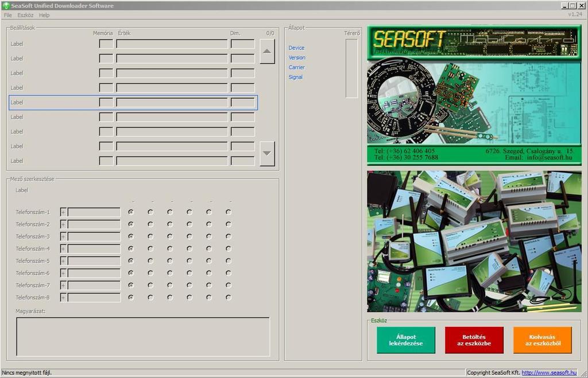This screenshot has height=378, width=588.
Task: Click the plus prefix button for Telefonszám-6
Action: point(63,273)
